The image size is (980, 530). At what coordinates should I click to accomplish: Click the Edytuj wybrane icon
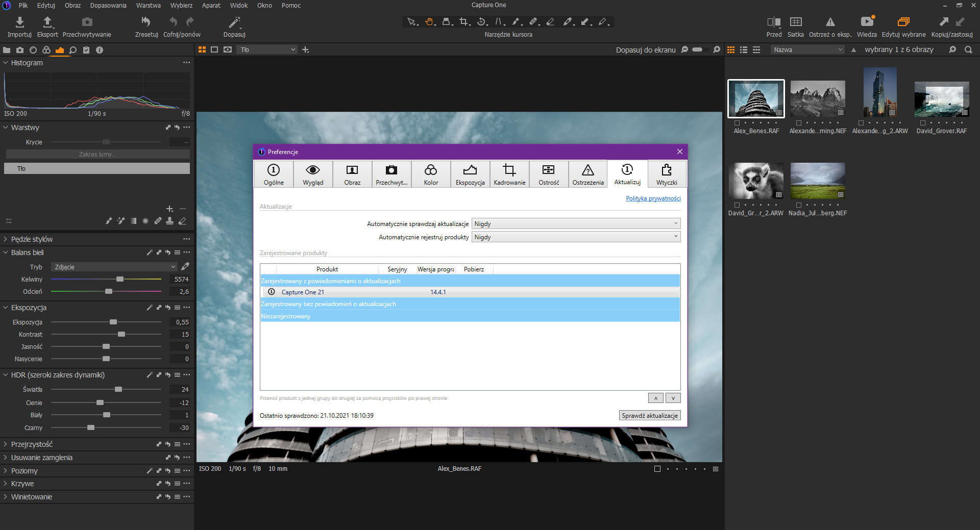903,22
